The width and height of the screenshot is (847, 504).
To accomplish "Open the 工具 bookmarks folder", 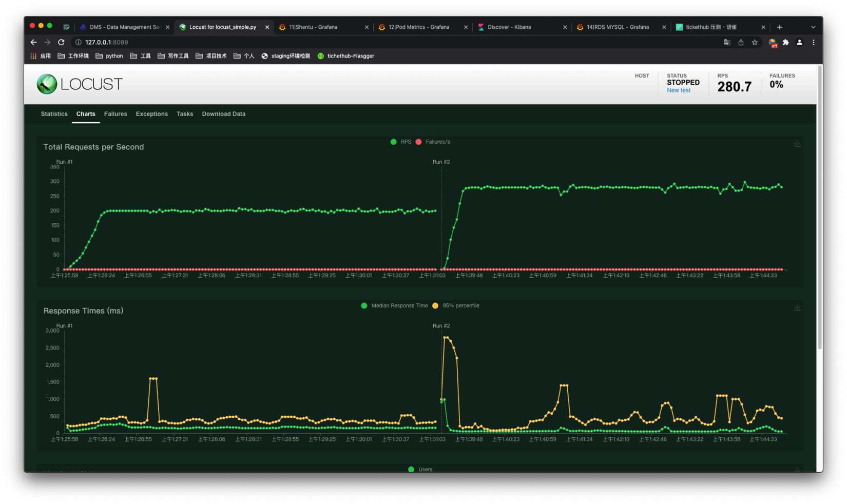I will pos(140,56).
